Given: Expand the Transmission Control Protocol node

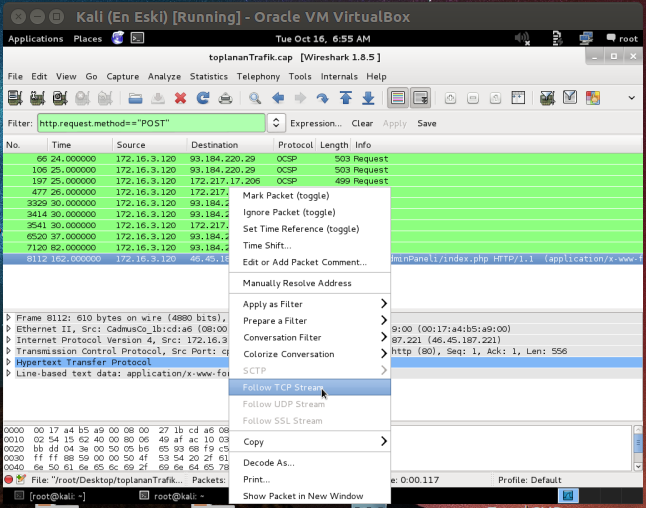Looking at the screenshot, I should (9, 351).
